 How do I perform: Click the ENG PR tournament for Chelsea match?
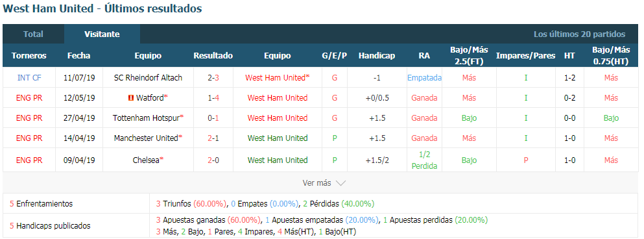(29, 160)
